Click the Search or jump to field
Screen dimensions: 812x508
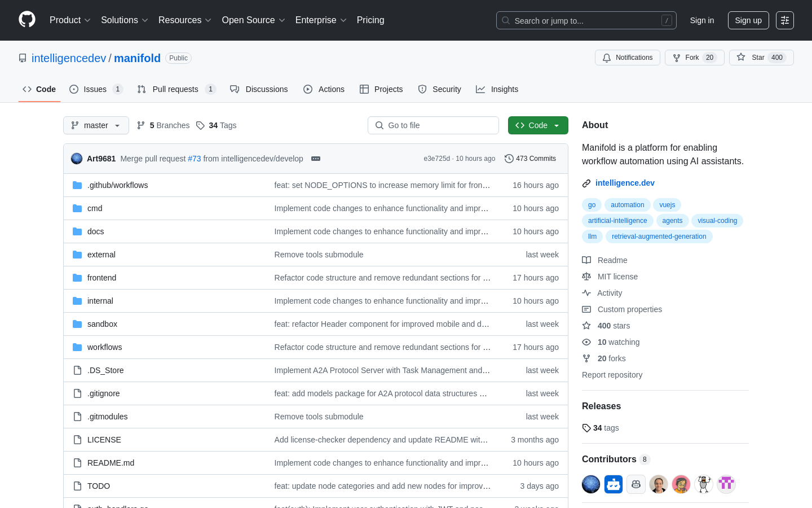pos(586,20)
